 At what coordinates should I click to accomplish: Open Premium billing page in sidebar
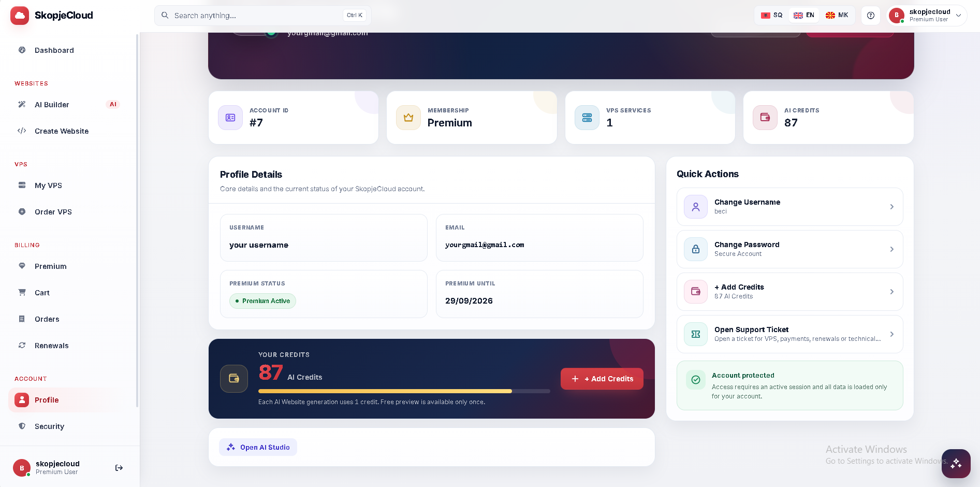click(x=68, y=266)
